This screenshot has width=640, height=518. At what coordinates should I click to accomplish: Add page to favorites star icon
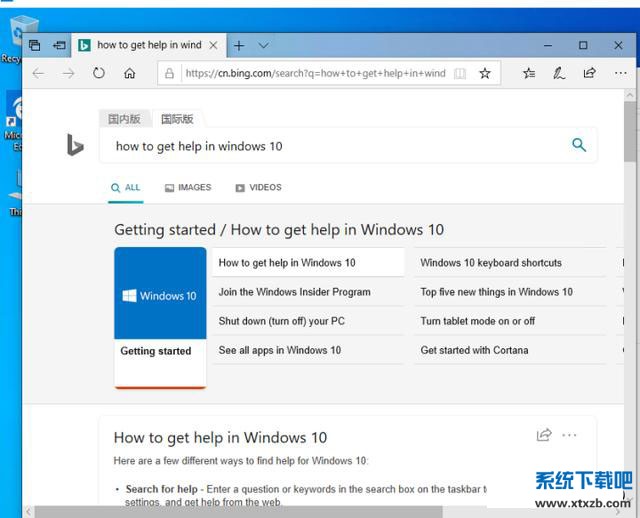485,73
